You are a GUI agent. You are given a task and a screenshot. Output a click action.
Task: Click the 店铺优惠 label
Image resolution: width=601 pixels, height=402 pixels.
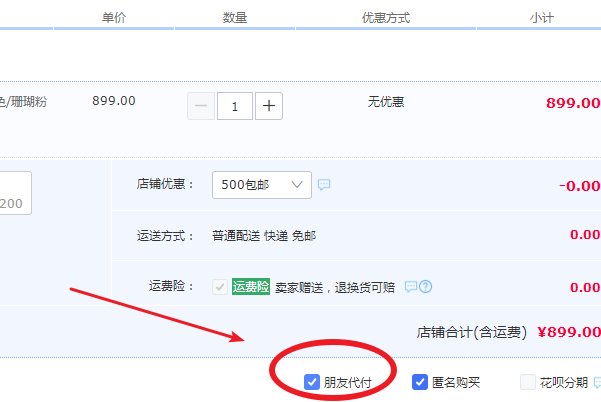(165, 184)
